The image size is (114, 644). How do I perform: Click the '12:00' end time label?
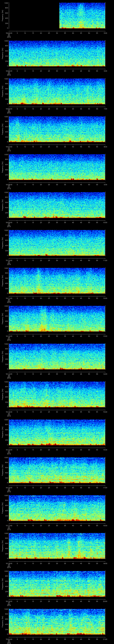(105, 298)
